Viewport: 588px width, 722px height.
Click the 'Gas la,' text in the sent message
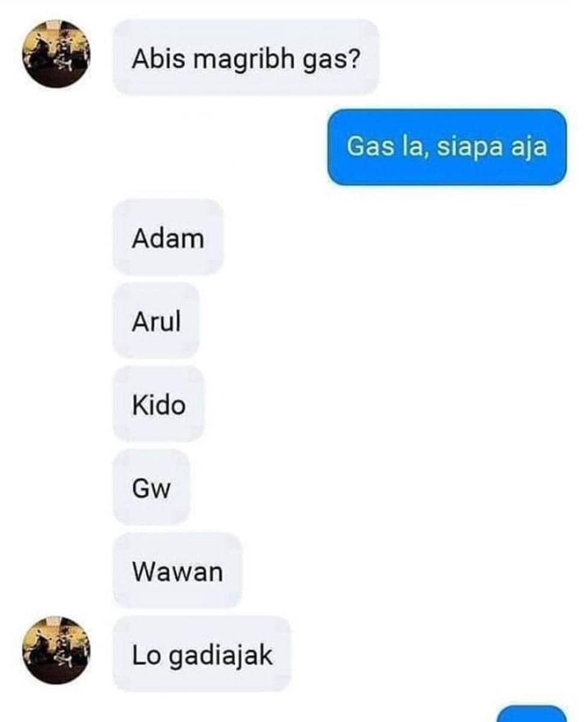tap(388, 148)
